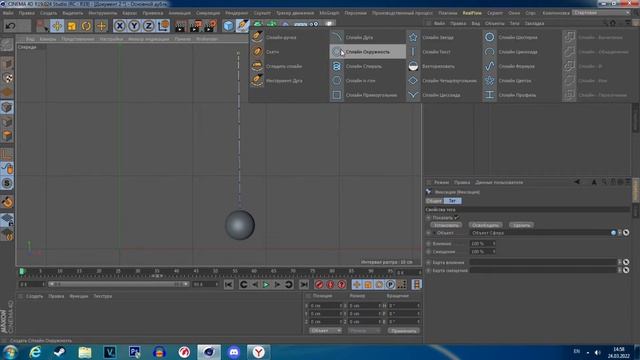The width and height of the screenshot is (640, 360).
Task: Select the Векторизовать icon
Action: [413, 66]
